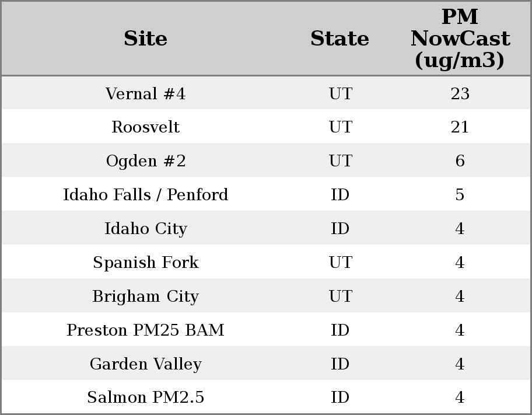The width and height of the screenshot is (532, 415).
Task: Select the Salmon PM2.5 site cell
Action: coord(146,397)
